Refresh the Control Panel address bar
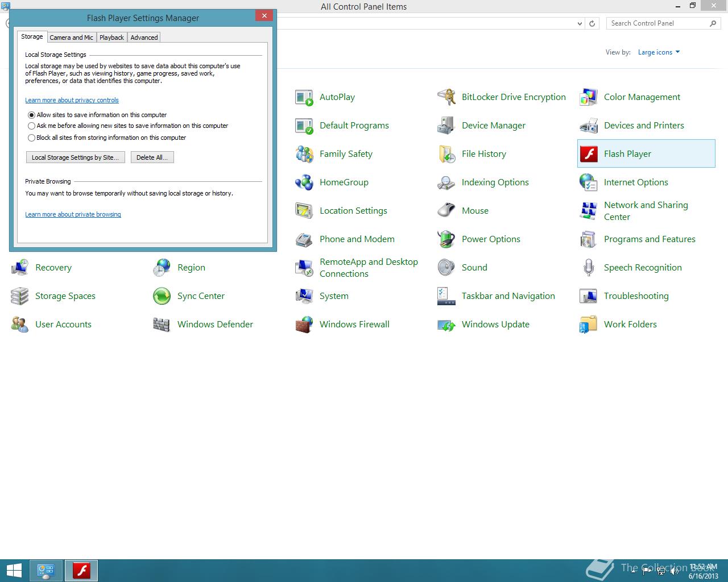Screen dimensions: 728x582 [x=592, y=24]
